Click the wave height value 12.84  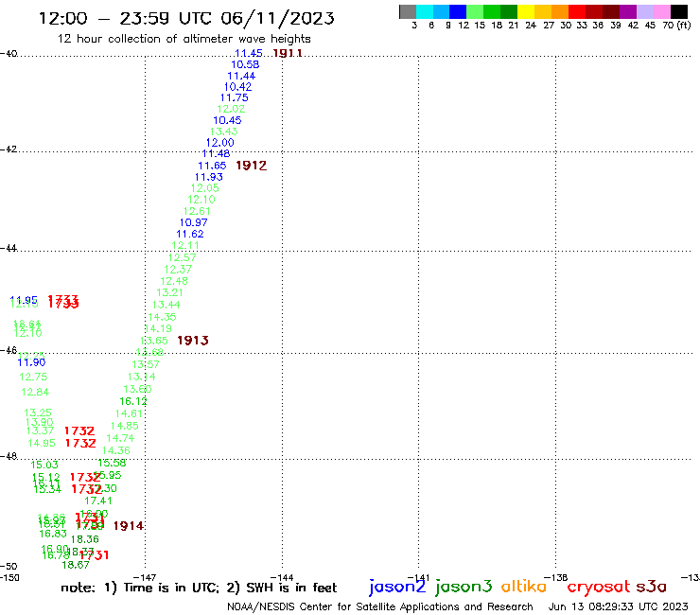[x=35, y=392]
